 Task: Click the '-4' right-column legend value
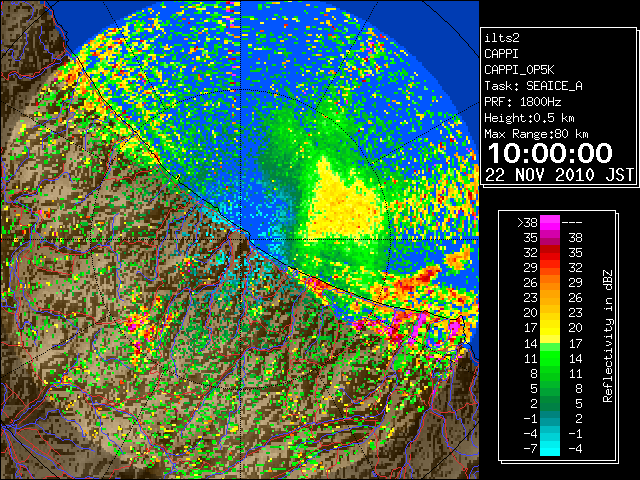coord(575,448)
